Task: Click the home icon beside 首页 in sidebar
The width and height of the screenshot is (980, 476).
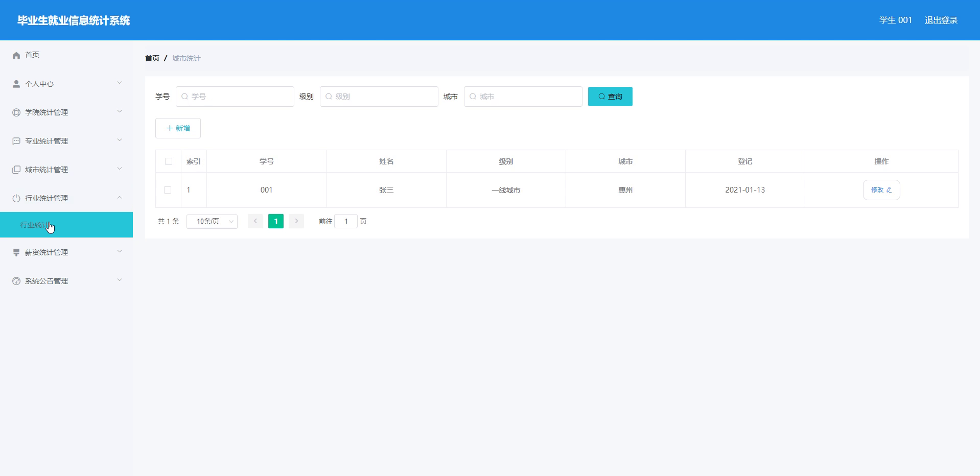Action: pos(16,55)
